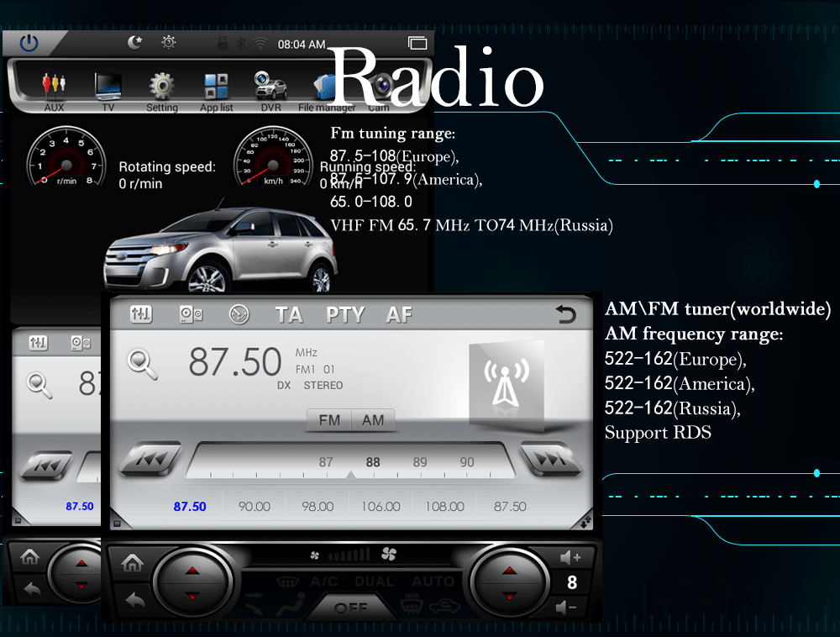The height and width of the screenshot is (637, 840).
Task: Toggle AF alternative frequency
Action: (399, 315)
